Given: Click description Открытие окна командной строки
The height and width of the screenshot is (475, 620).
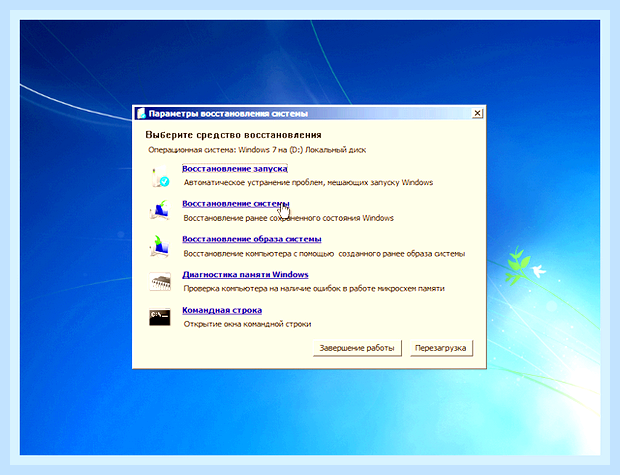Looking at the screenshot, I should [x=247, y=324].
